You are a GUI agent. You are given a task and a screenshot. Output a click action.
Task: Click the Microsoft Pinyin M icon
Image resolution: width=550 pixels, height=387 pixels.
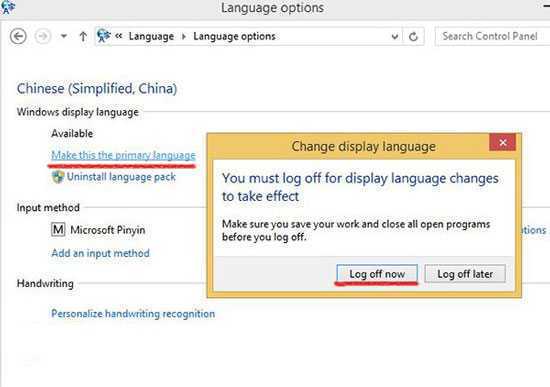tap(58, 230)
